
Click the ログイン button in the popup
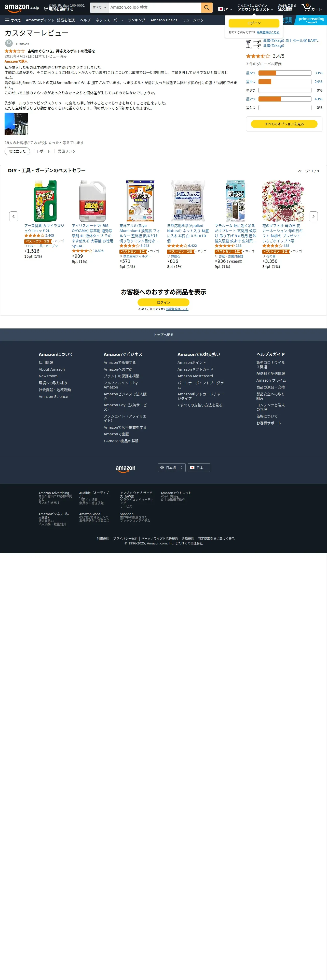coord(254,23)
